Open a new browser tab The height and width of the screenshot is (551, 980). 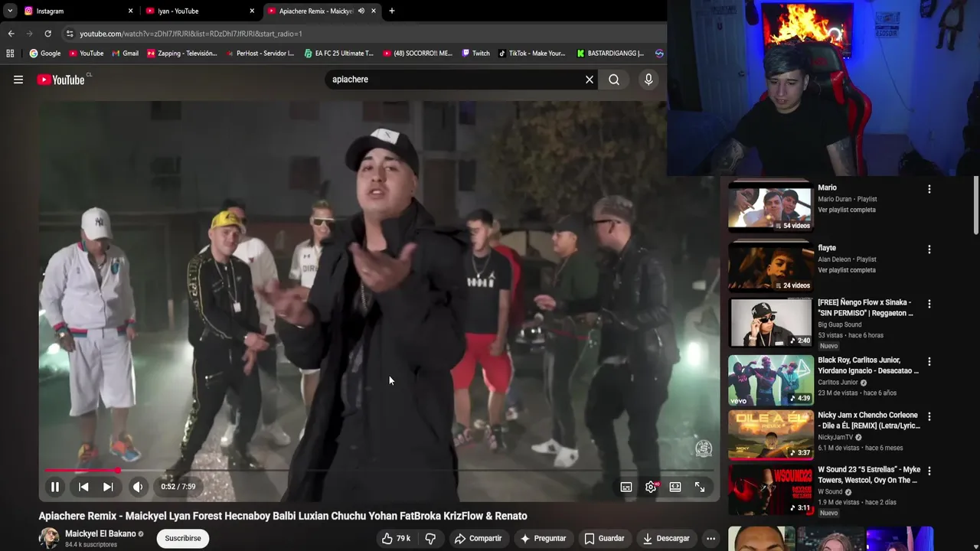pyautogui.click(x=392, y=11)
